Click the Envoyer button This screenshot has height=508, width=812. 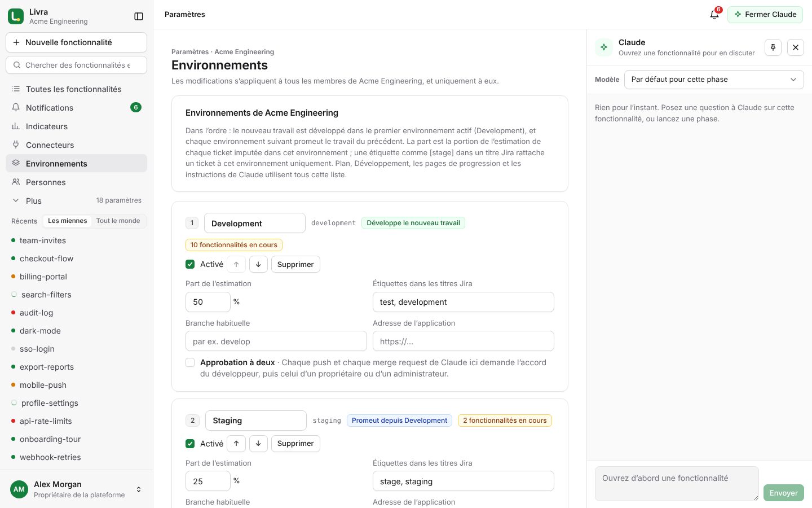tap(784, 493)
